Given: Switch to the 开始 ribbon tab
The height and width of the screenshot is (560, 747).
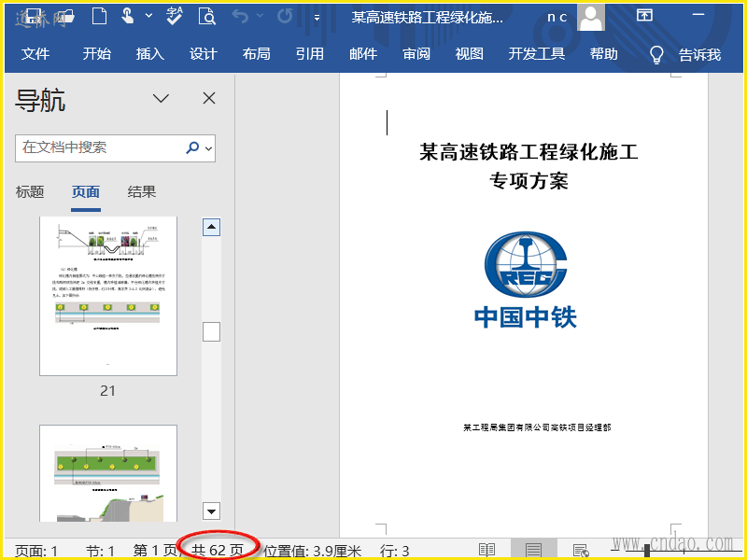Looking at the screenshot, I should pyautogui.click(x=97, y=54).
